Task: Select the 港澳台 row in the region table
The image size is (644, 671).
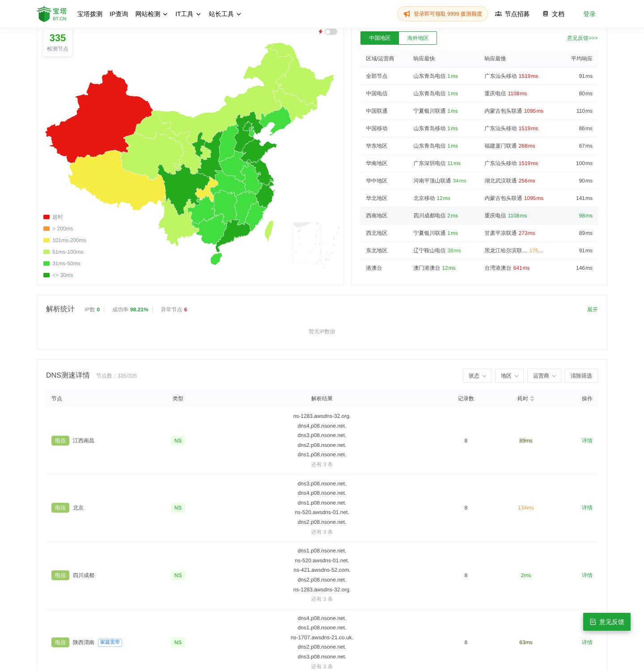Action: [x=479, y=268]
